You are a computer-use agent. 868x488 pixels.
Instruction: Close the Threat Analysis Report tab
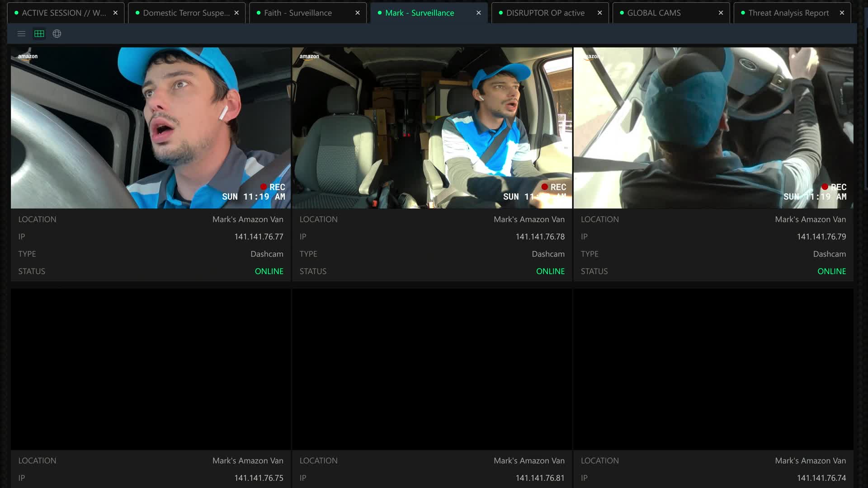[x=842, y=13]
